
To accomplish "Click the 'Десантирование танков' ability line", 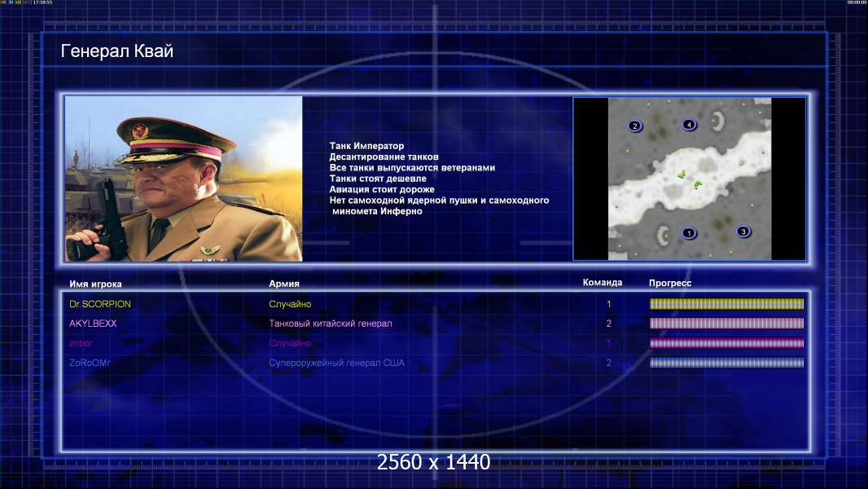I will click(384, 156).
